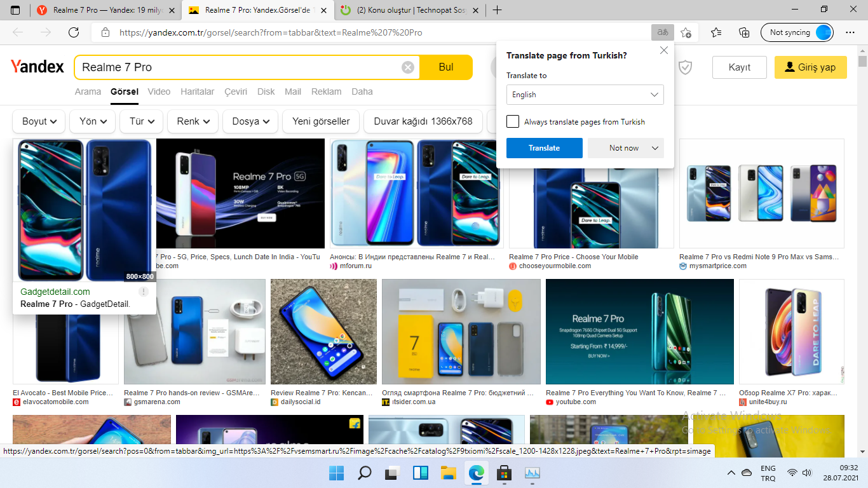Open the Reklam tab
This screenshot has height=488, width=868.
tap(326, 91)
